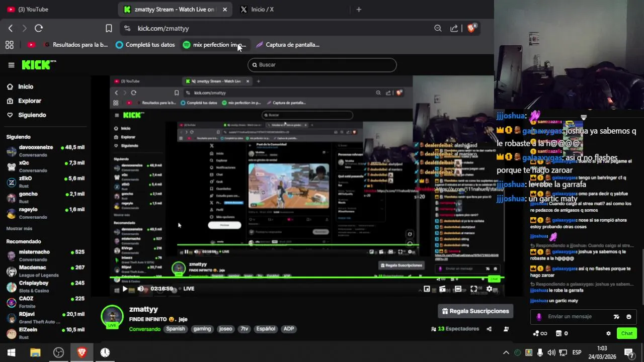Viewport: 644px width, 362px height.
Task: Open the emoji picker in chat box
Action: pos(628,317)
